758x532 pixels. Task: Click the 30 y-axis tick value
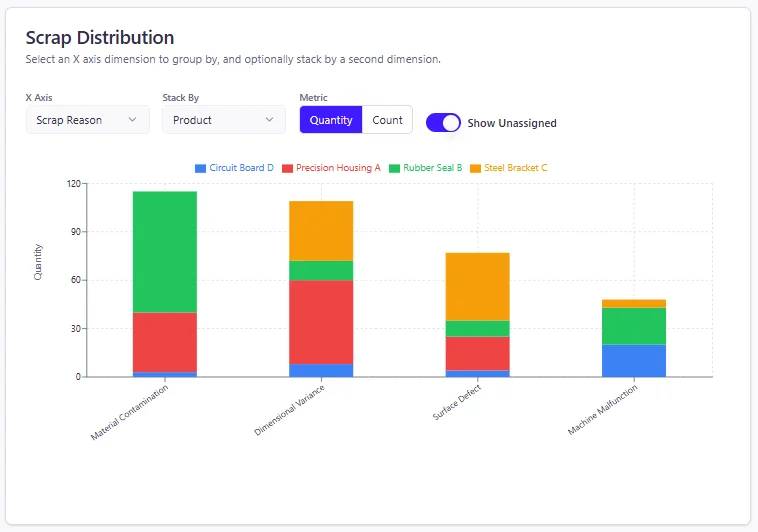(x=76, y=328)
